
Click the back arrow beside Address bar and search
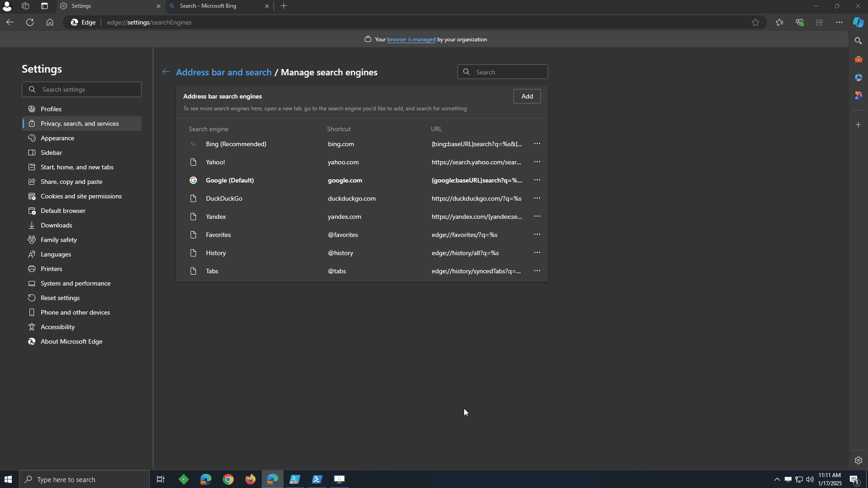166,72
